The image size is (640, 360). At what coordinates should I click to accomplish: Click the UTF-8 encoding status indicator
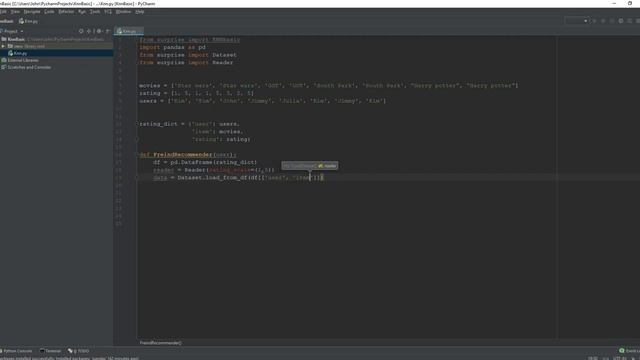[x=620, y=358]
